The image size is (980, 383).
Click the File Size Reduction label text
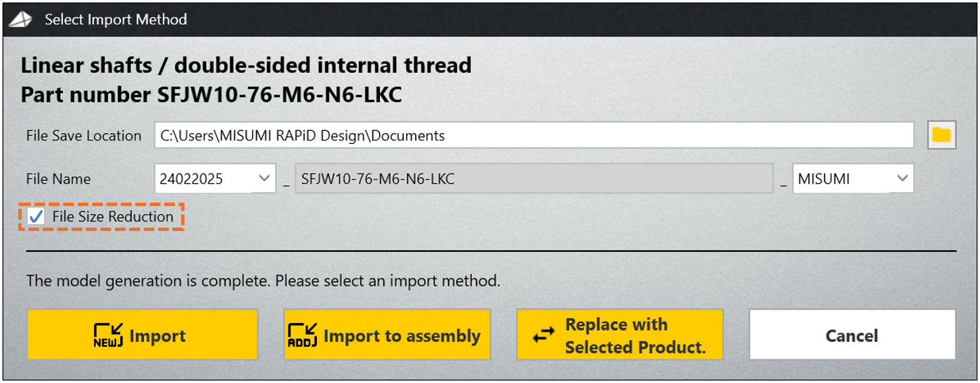(x=113, y=217)
